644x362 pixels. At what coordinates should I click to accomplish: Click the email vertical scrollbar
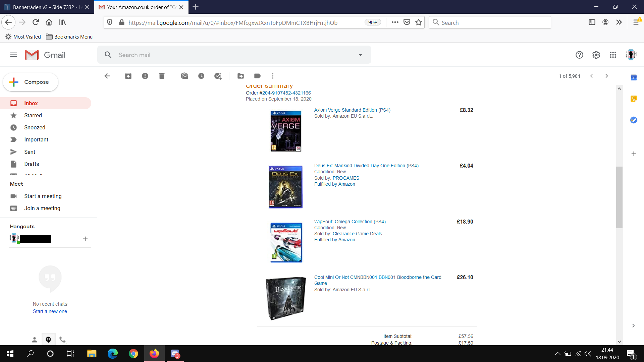point(619,197)
